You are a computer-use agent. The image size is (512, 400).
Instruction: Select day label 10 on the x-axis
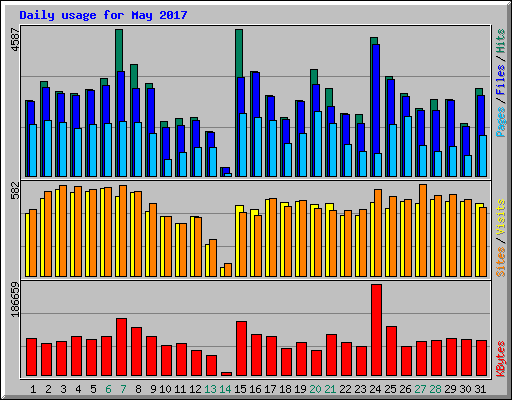click(x=165, y=389)
